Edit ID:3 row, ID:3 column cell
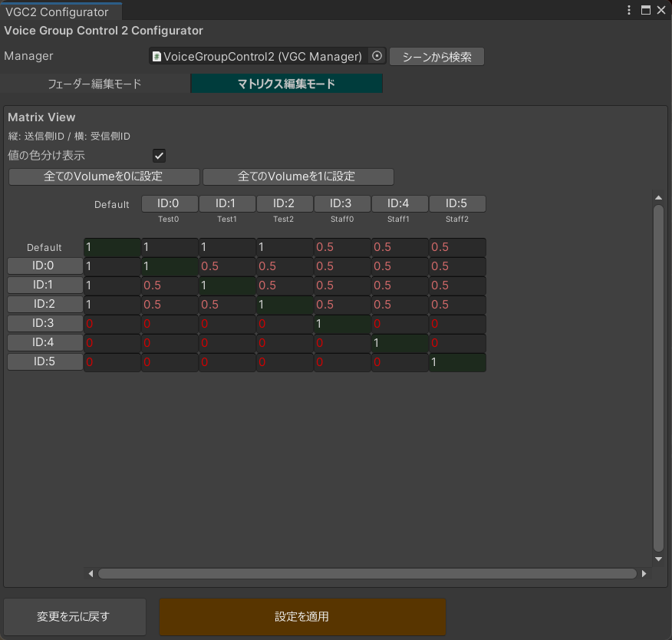The height and width of the screenshot is (640, 672). tap(342, 324)
